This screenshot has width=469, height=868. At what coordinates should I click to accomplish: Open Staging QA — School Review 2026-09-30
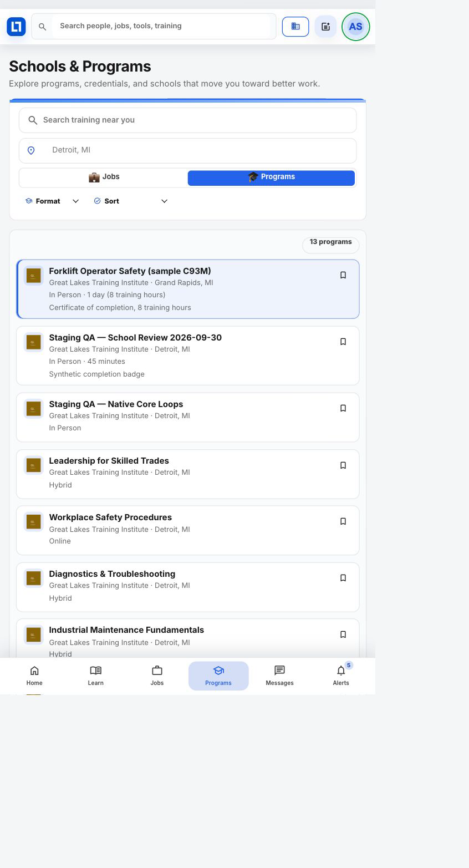click(x=188, y=356)
